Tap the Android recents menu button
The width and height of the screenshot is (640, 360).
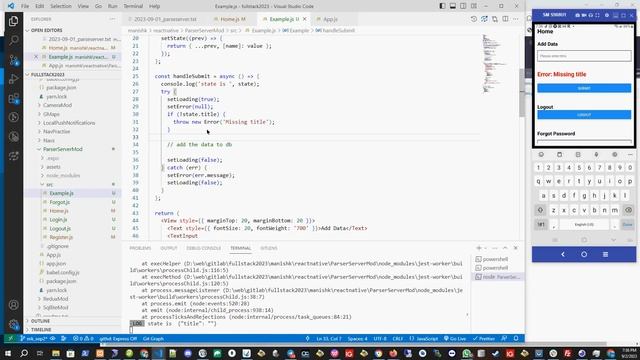[x=605, y=254]
